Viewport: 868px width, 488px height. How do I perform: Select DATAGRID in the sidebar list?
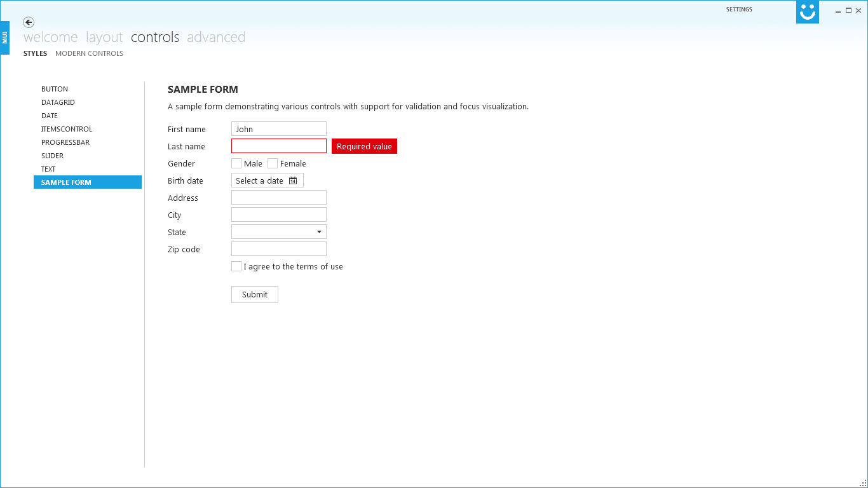click(x=58, y=102)
